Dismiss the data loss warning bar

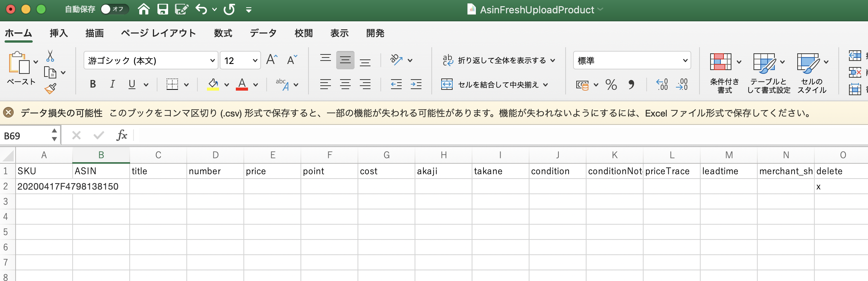[x=8, y=113]
